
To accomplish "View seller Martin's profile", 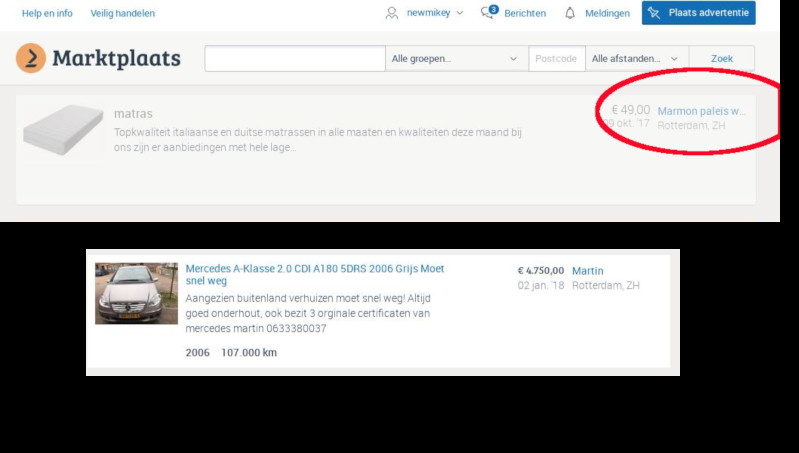I will (x=587, y=271).
